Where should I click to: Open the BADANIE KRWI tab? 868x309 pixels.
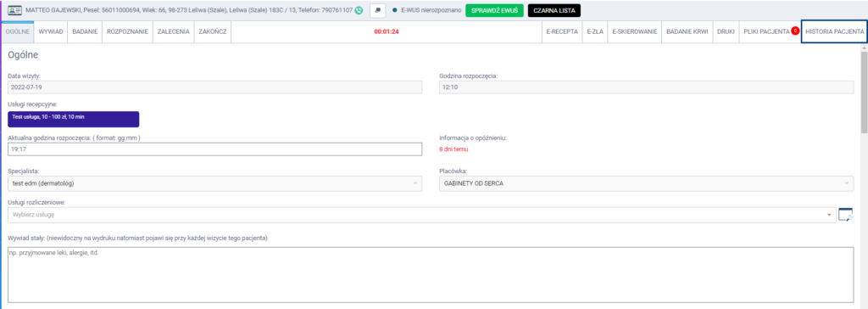pos(687,32)
